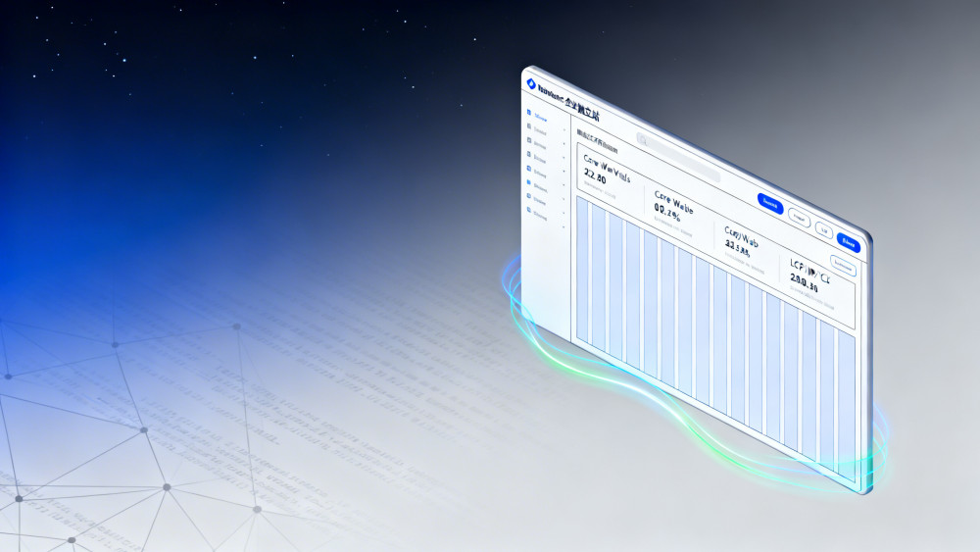Click the fifth sidebar menu icon
Image resolution: width=980 pixels, height=552 pixels.
pos(530,170)
